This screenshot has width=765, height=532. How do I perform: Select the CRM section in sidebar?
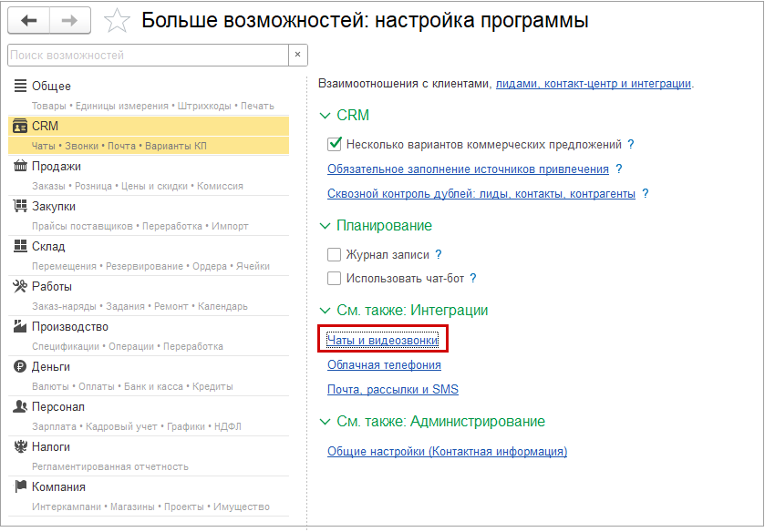(x=45, y=127)
